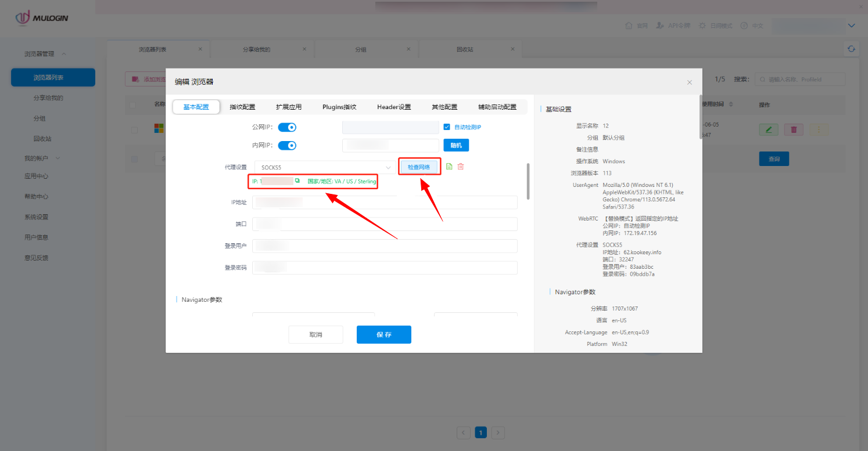This screenshot has height=451, width=868.
Task: Click the 随机 button next to 内网IP
Action: point(456,145)
